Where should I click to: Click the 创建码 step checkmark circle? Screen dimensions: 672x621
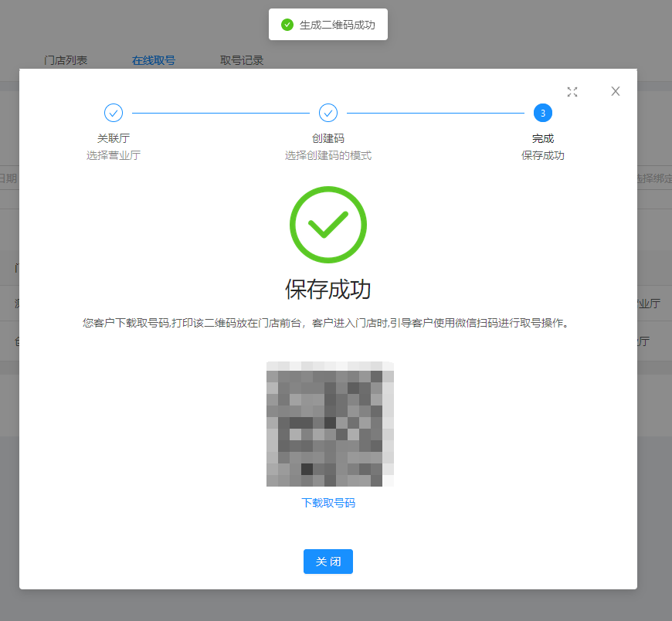click(328, 113)
